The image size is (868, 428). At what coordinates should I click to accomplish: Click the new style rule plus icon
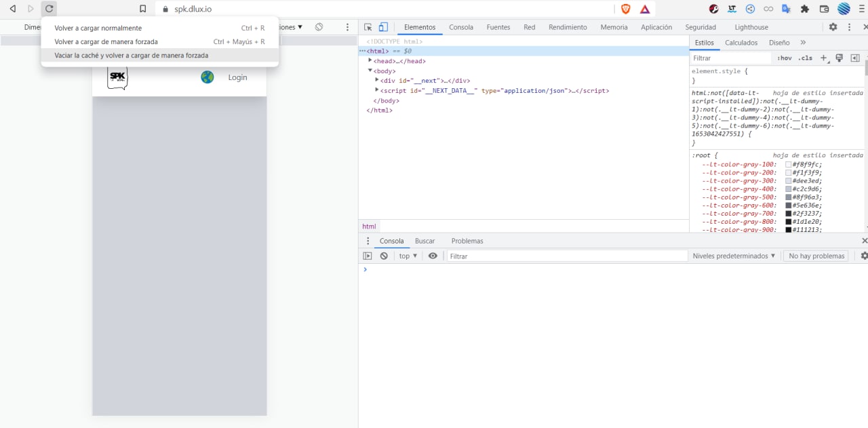click(824, 58)
